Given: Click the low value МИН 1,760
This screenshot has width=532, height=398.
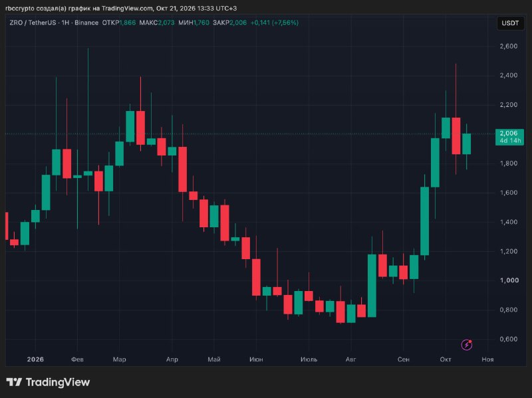Looking at the screenshot, I should [x=194, y=23].
